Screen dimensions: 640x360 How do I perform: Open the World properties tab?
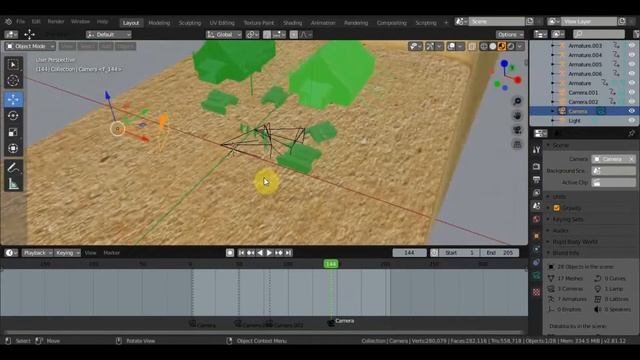point(536,219)
